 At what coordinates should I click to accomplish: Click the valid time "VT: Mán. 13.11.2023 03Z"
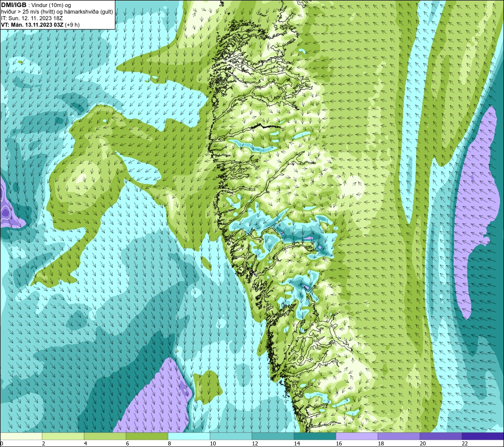tap(32, 25)
